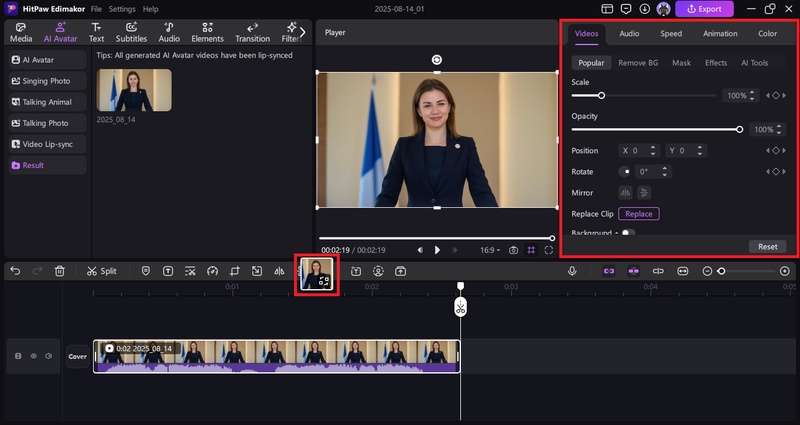
Task: Toggle the purple grid overlay icon in player
Action: [x=531, y=250]
